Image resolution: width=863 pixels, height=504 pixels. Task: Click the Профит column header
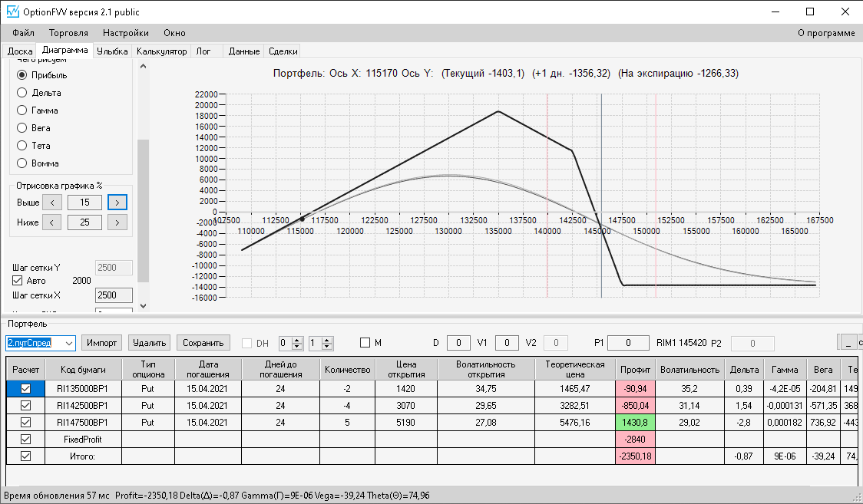[x=635, y=369]
